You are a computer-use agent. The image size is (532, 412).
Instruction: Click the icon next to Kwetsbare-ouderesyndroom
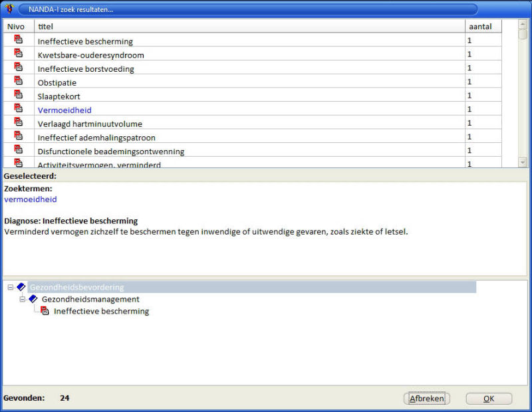19,54
